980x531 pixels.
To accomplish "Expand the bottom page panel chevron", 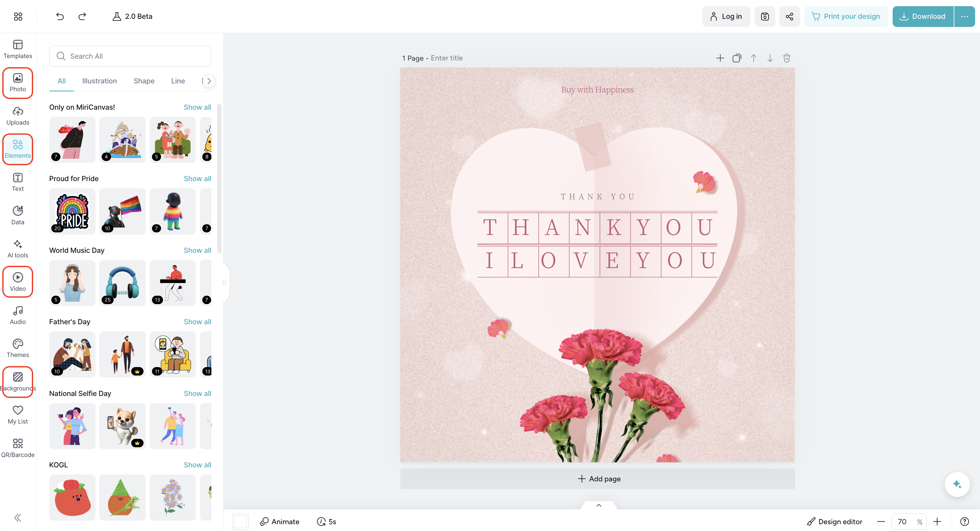I will point(599,505).
